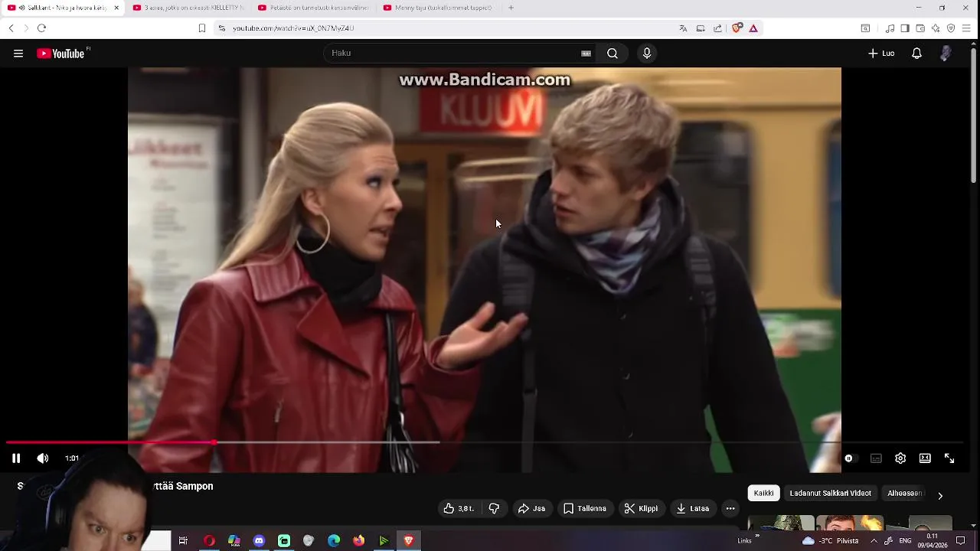Open the second recommended video thumbnail

[x=850, y=523]
